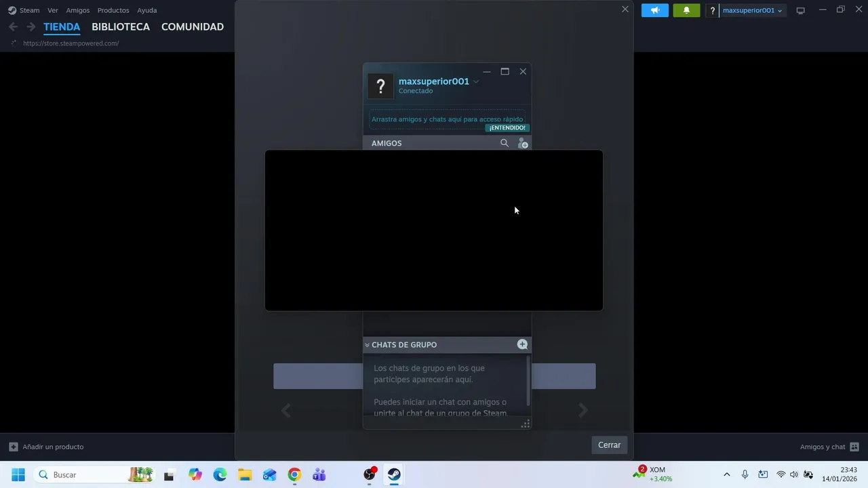
Task: Open the Ayuda menu
Action: [x=147, y=10]
